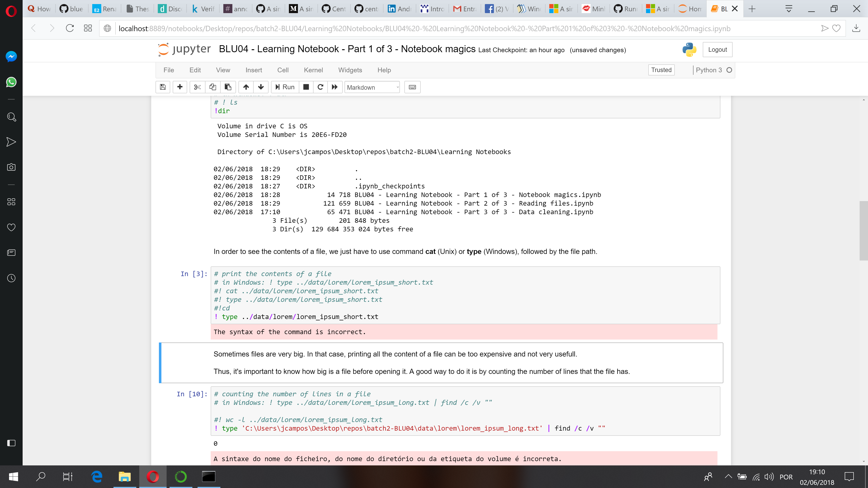The image size is (868, 488).
Task: Toggle heart bookmark in address bar
Action: pos(836,28)
